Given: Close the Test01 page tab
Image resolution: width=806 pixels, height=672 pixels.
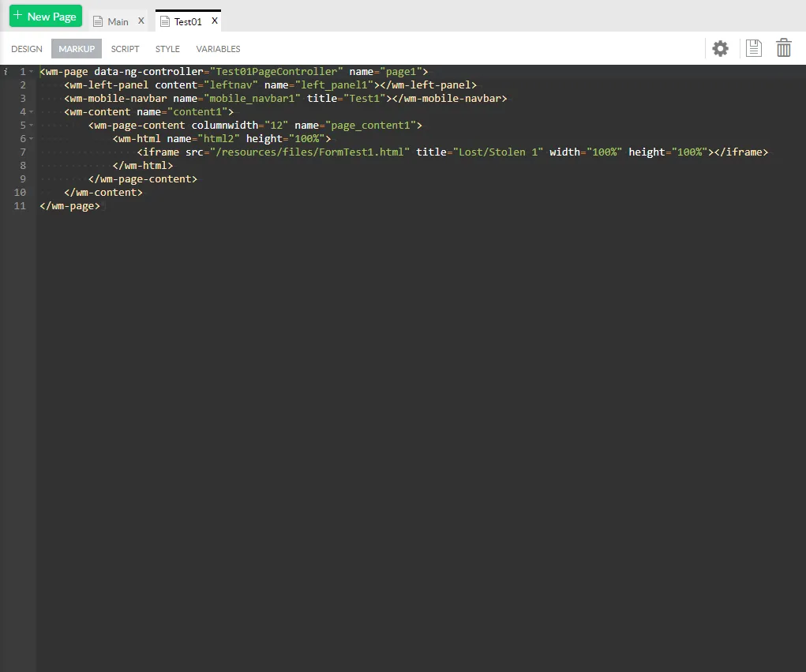Looking at the screenshot, I should [215, 21].
